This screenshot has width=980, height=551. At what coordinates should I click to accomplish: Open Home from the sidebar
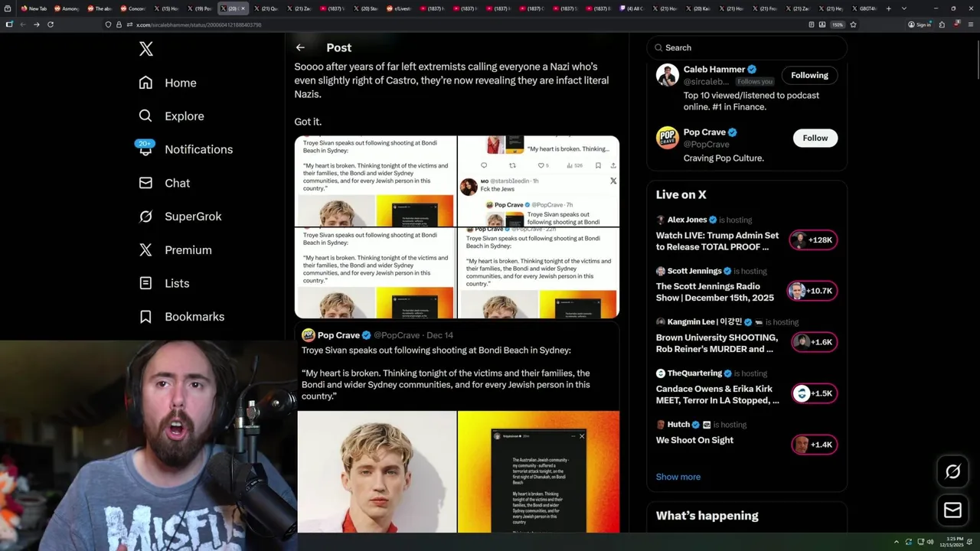pos(167,83)
